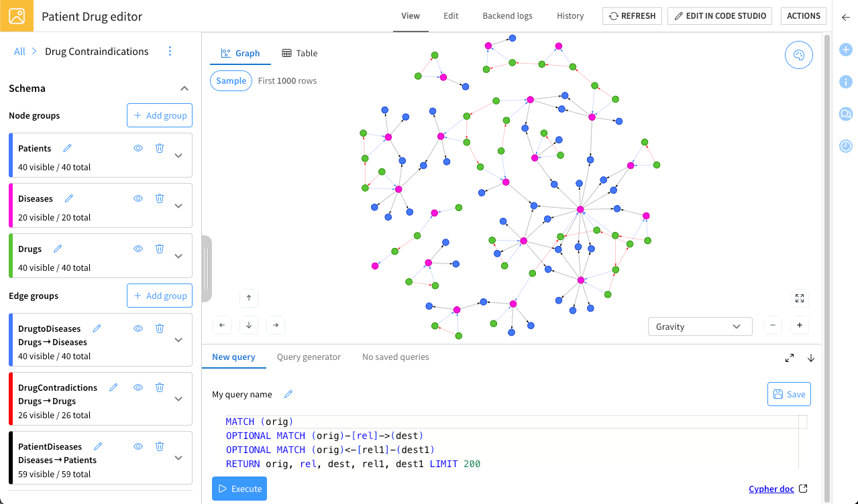858x504 pixels.
Task: Hide the Patients node group
Action: coord(138,148)
